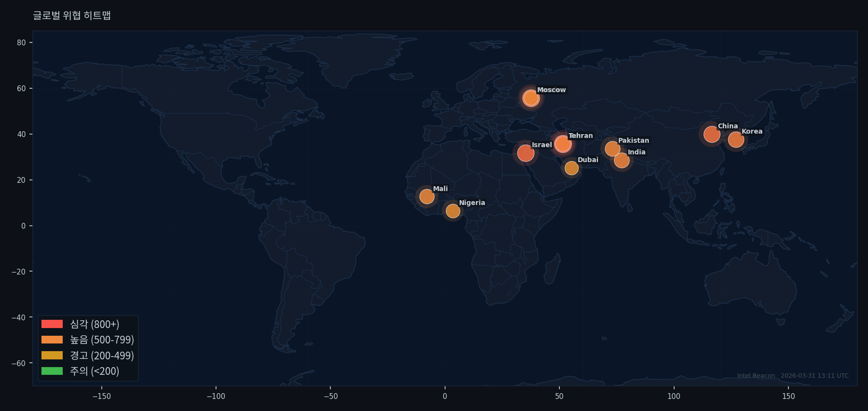Screen dimensions: 868x411
Task: Click the 심각 (800+) legend label
Action: [x=95, y=324]
